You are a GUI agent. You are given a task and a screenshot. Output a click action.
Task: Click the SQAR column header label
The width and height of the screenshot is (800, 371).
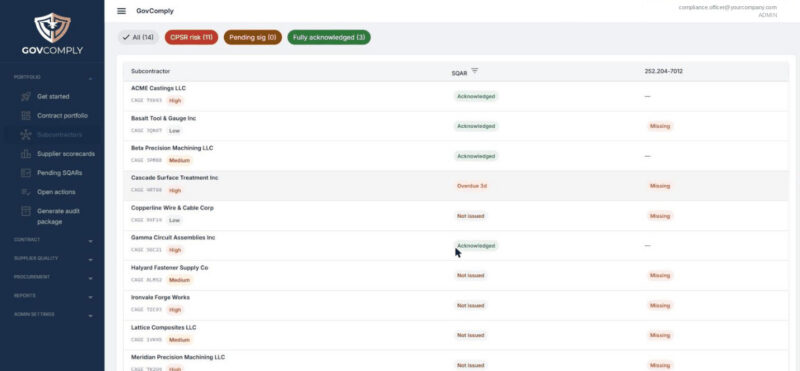459,73
